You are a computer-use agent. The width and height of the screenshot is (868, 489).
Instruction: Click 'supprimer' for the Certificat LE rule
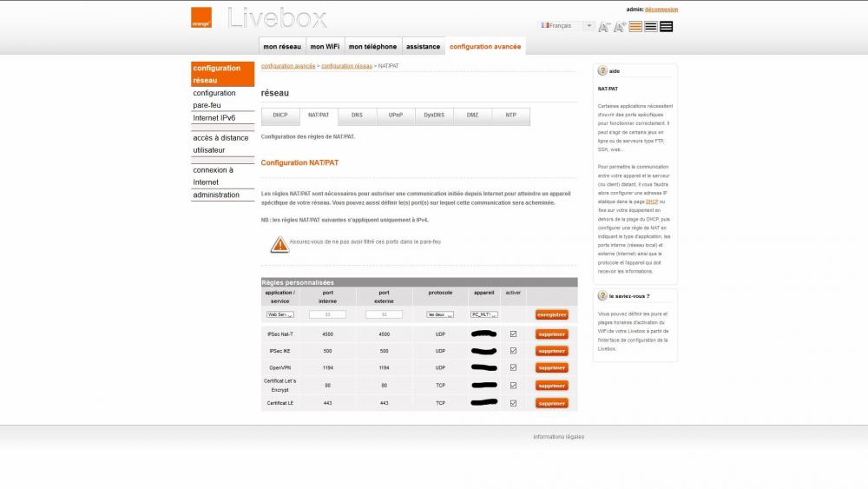[551, 403]
